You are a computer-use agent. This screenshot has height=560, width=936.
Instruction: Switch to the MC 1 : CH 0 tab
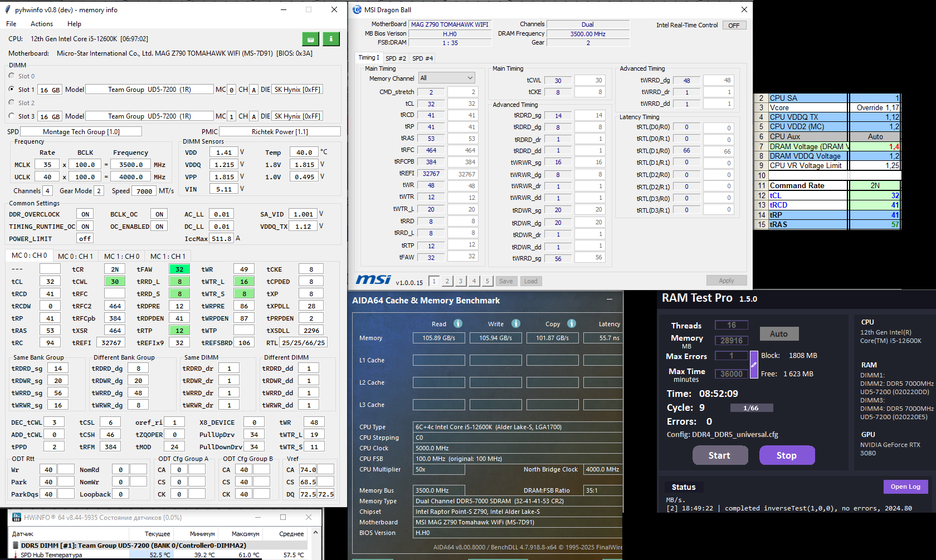(x=121, y=256)
